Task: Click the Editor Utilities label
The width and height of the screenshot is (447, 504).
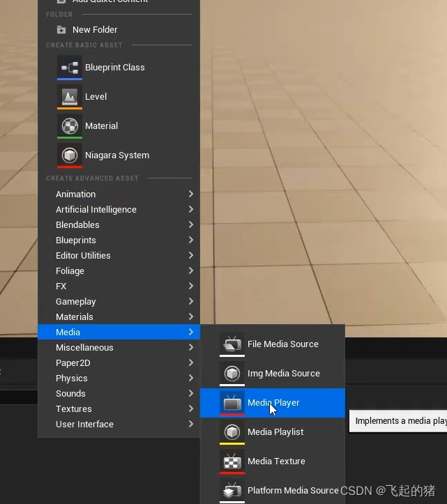Action: coord(83,256)
